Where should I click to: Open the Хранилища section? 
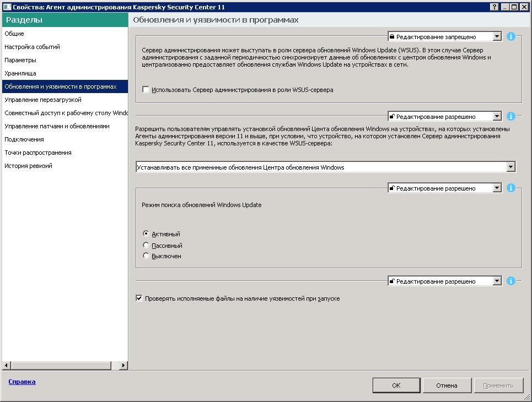click(65, 73)
